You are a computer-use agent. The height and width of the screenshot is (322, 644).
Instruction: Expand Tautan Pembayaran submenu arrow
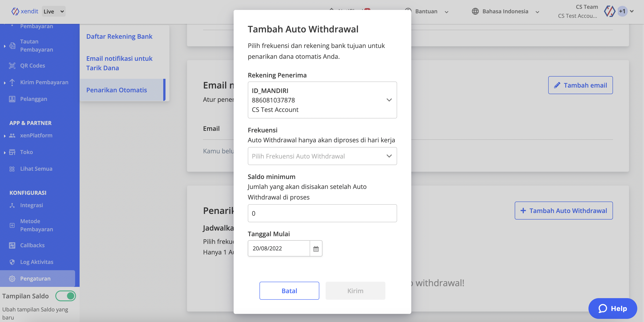(5, 46)
